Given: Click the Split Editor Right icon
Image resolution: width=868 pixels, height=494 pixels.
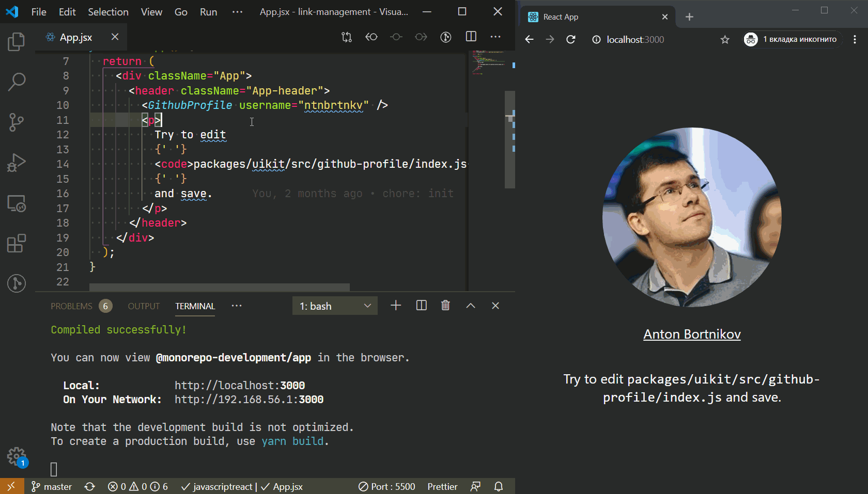Looking at the screenshot, I should click(x=471, y=37).
